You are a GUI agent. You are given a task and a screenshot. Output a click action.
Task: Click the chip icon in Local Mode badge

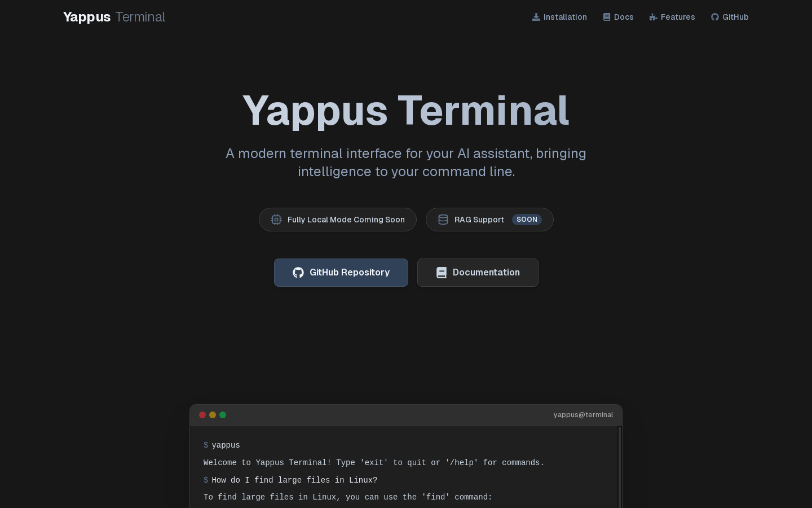point(276,220)
